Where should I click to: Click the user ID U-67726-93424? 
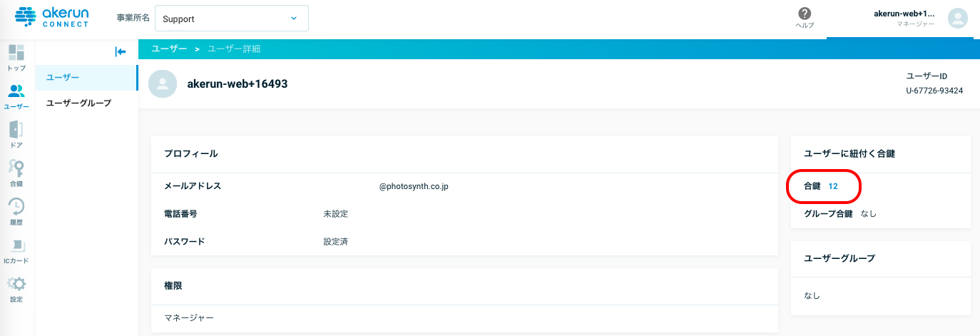tap(934, 91)
